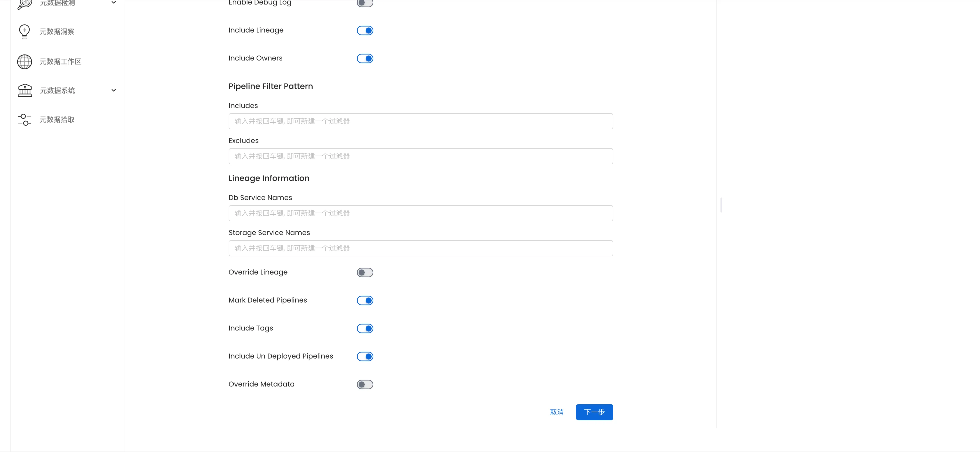Viewport: 980px width, 452px height.
Task: Select the 元数据拾取 sidebar entry
Action: (x=57, y=120)
